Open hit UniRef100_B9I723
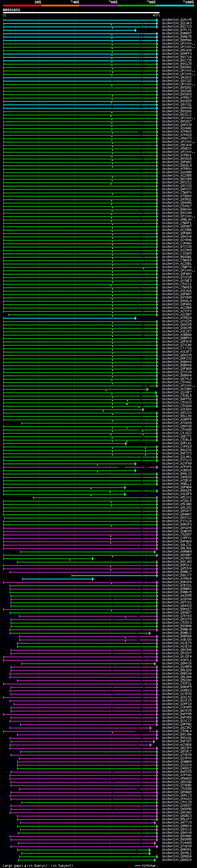197x868 pixels. [x=177, y=27]
